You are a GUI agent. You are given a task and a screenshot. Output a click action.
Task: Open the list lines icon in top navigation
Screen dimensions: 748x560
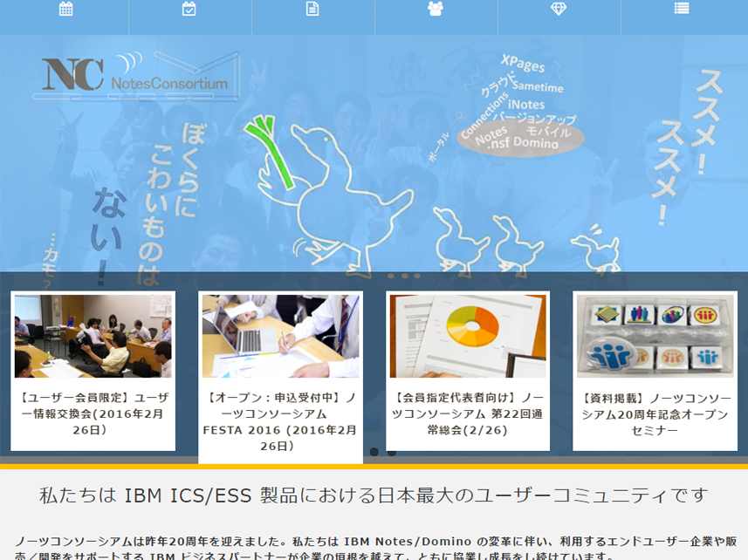tap(682, 9)
